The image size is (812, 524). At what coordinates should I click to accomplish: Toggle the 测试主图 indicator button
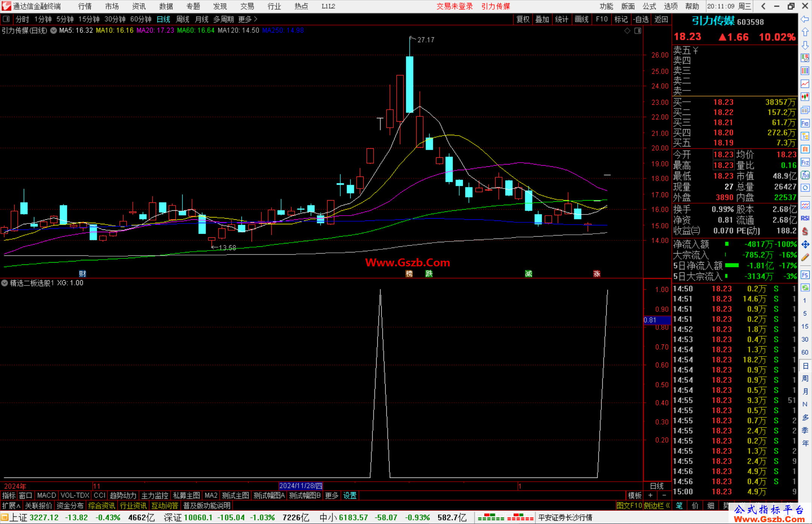pyautogui.click(x=235, y=495)
